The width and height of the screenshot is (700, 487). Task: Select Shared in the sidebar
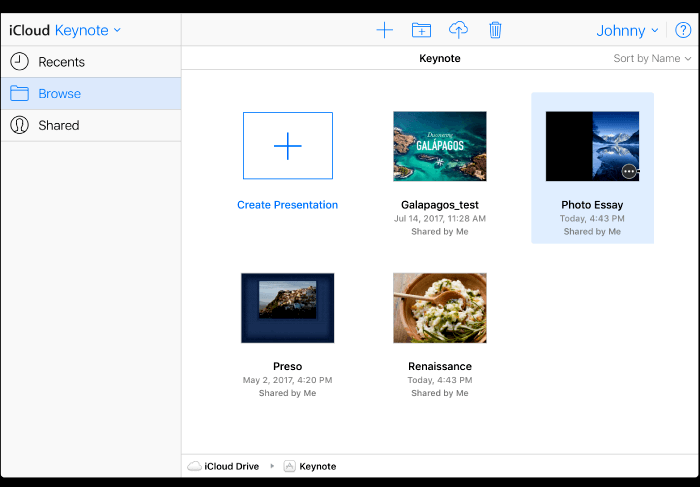pyautogui.click(x=91, y=125)
